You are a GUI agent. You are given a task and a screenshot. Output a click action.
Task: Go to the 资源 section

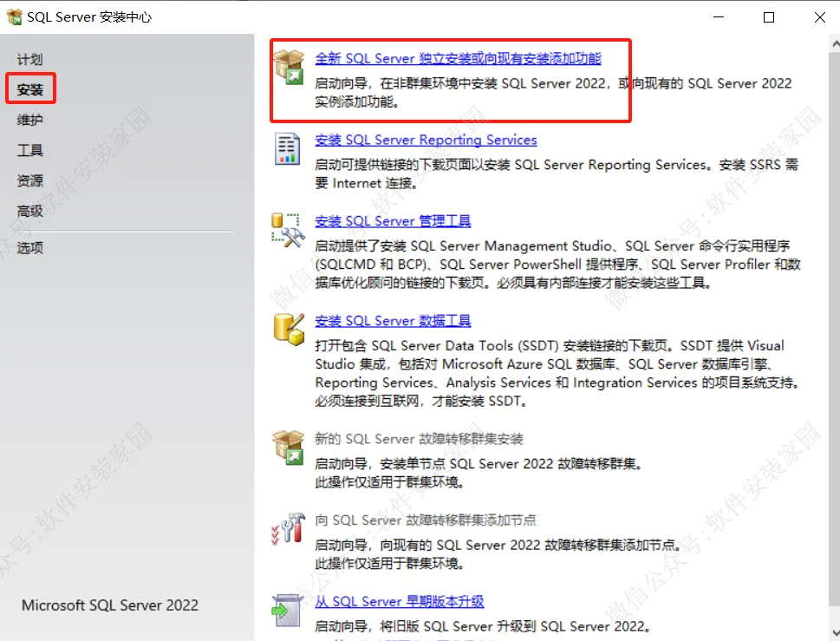pyautogui.click(x=30, y=180)
